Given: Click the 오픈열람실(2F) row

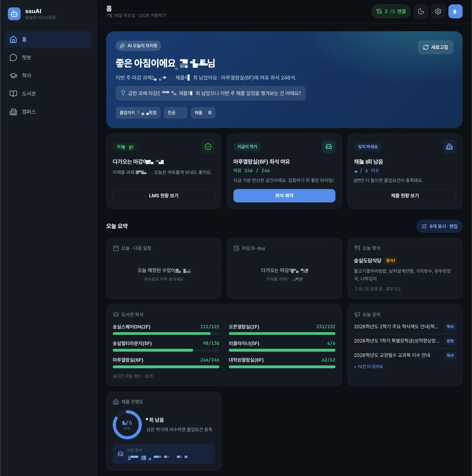Looking at the screenshot, I should point(282,329).
